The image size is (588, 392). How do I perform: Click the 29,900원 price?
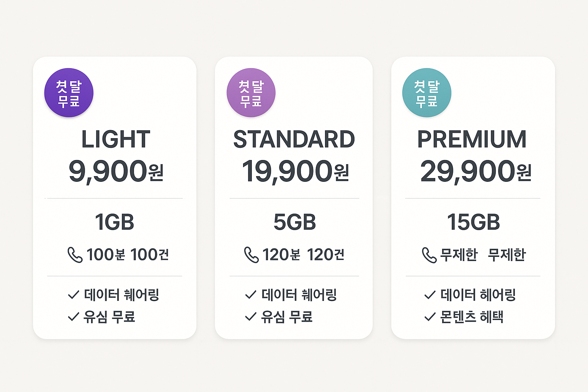476,171
